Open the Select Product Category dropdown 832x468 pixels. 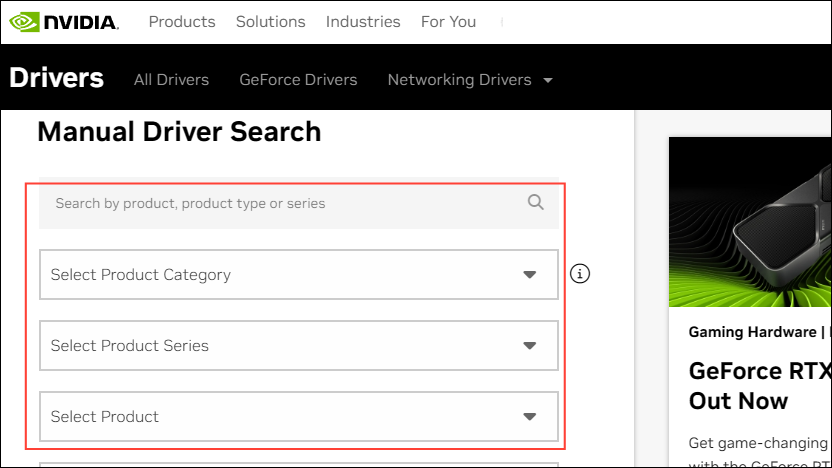coord(299,274)
